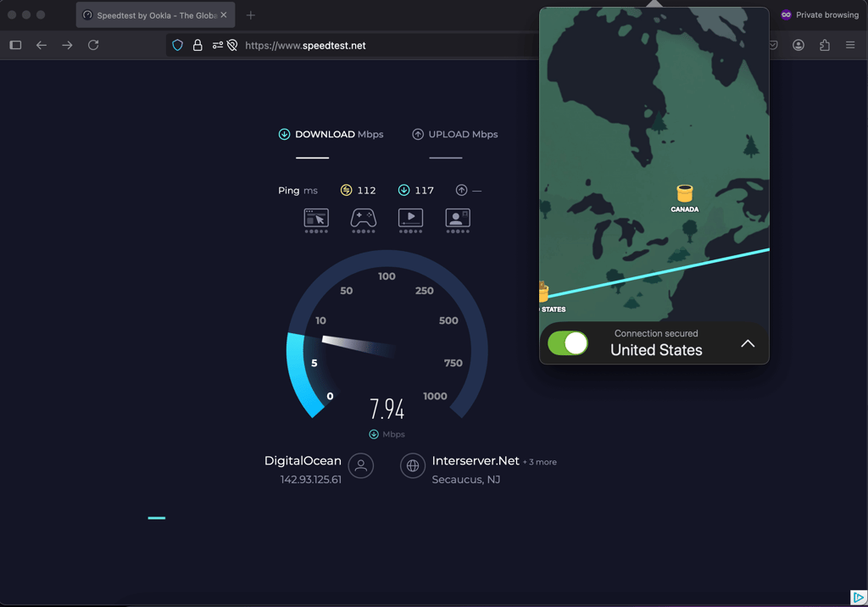Click the 7.94 Mbps speed reading
This screenshot has height=607, width=868.
click(x=387, y=409)
